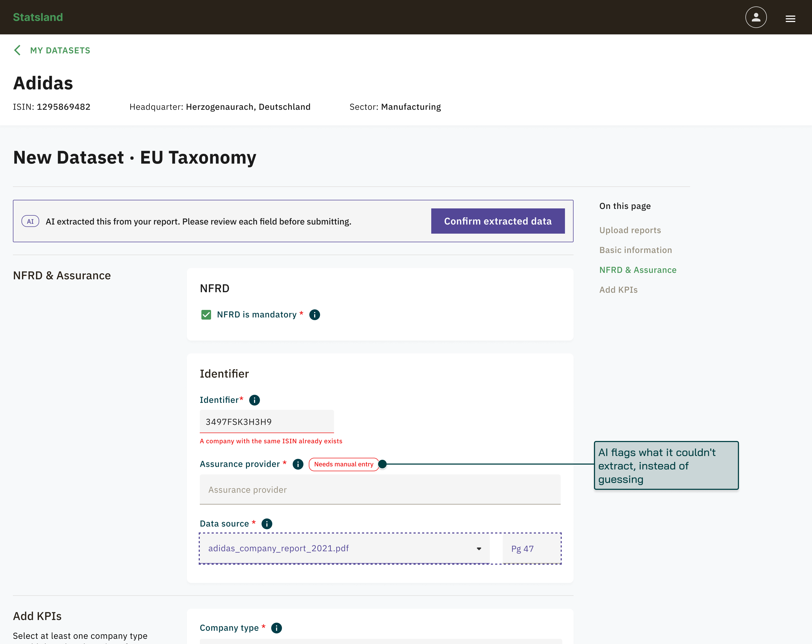The image size is (812, 644).
Task: Open the user profile icon
Action: pos(756,17)
